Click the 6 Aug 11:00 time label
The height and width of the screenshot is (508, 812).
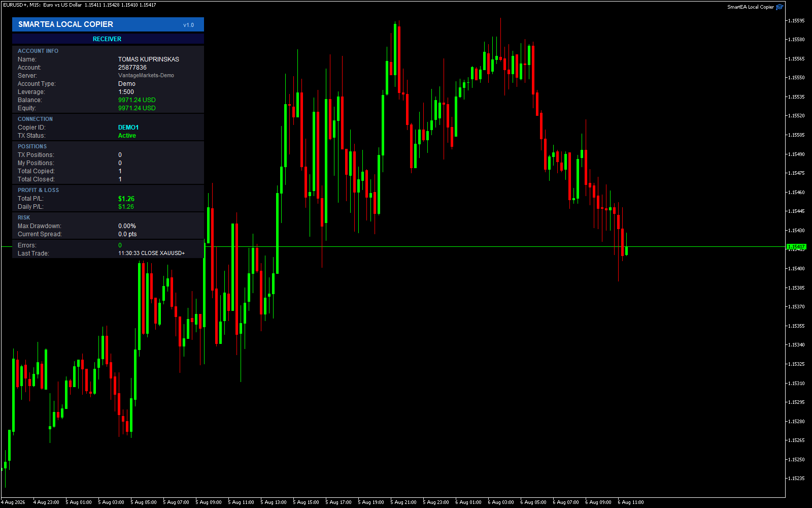pos(631,502)
